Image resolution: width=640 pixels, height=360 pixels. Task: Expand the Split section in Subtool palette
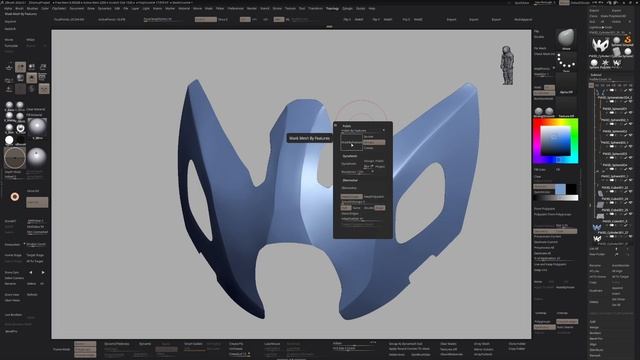click(593, 322)
